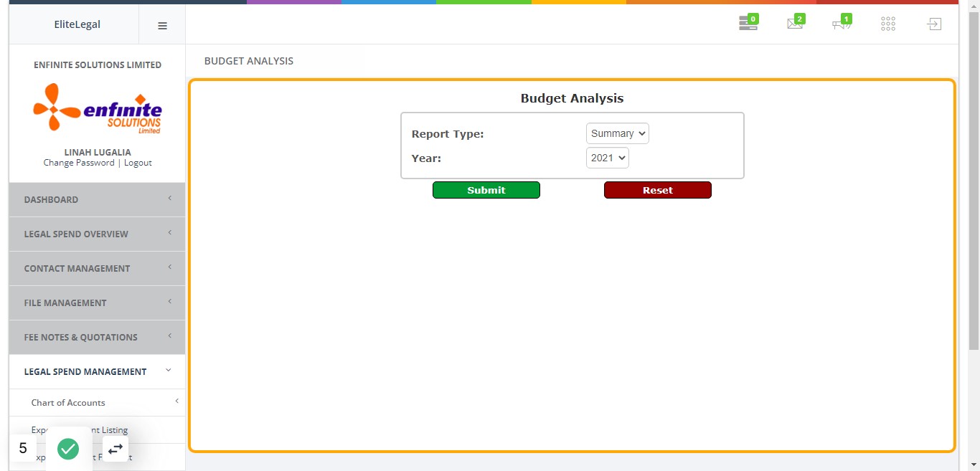Viewport: 980px width, 471px height.
Task: Click the red Reset button
Action: [x=658, y=190]
